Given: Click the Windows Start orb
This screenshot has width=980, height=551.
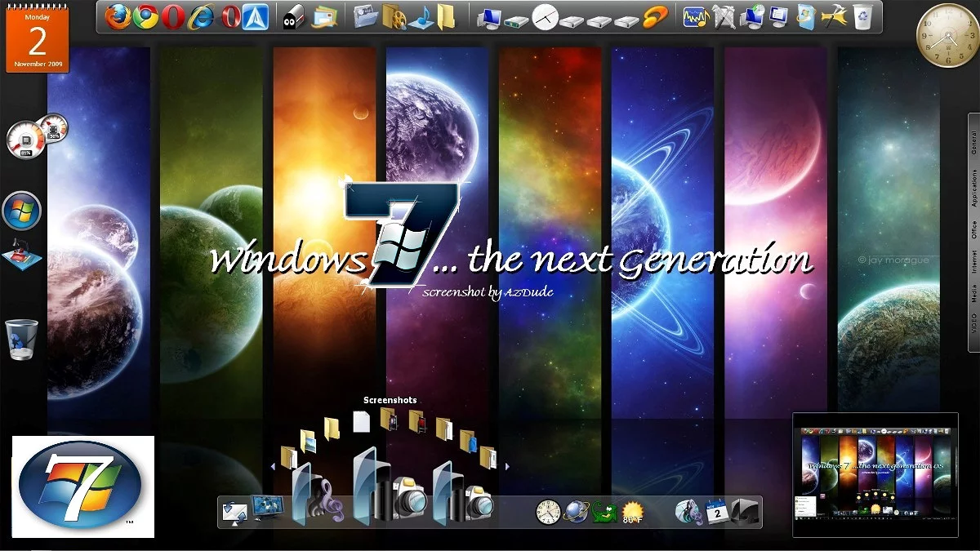Looking at the screenshot, I should pos(22,211).
